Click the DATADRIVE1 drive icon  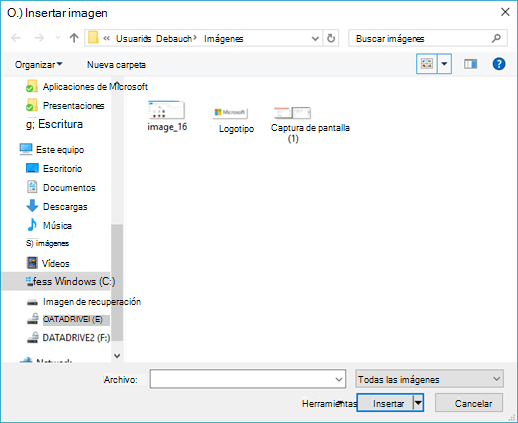33,319
